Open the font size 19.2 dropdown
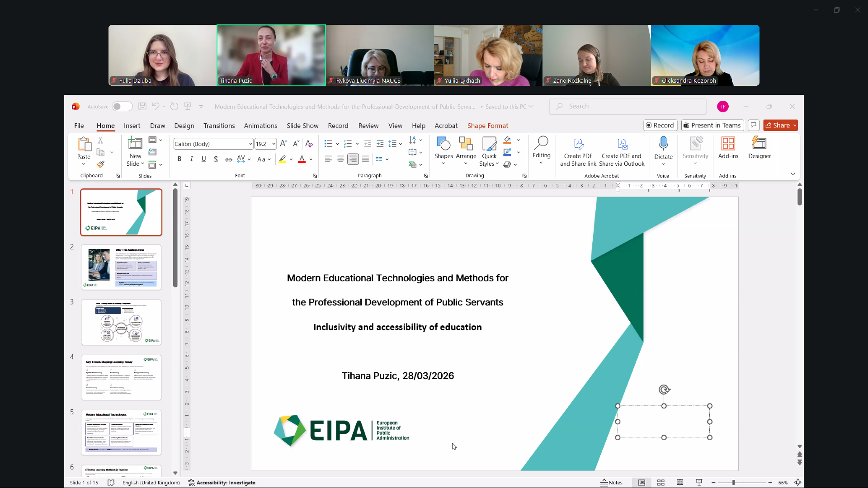This screenshot has width=868, height=488. pos(274,144)
